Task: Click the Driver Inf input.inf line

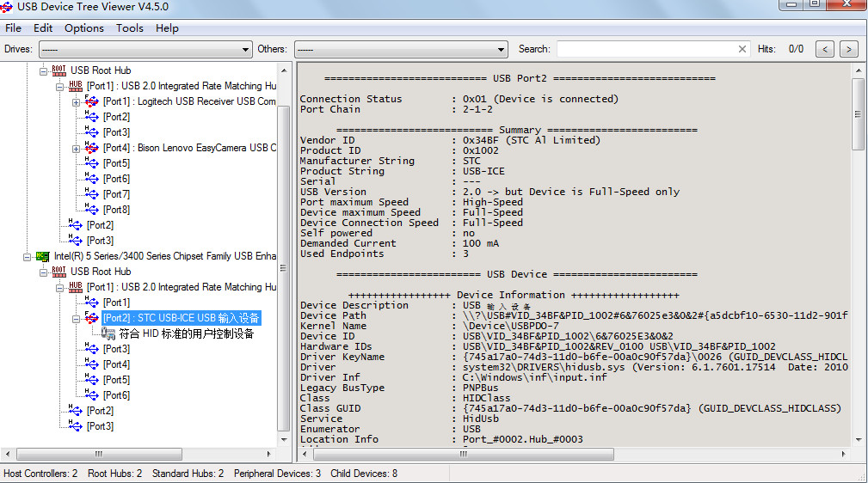Action: (453, 377)
